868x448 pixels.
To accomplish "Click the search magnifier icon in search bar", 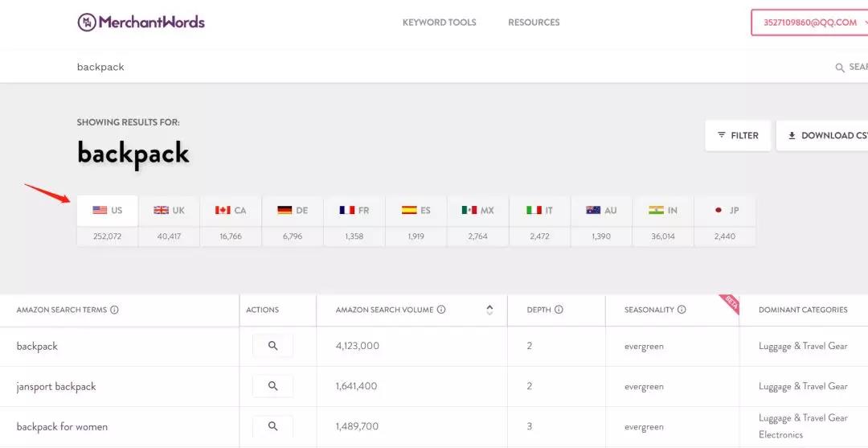I will pos(840,68).
